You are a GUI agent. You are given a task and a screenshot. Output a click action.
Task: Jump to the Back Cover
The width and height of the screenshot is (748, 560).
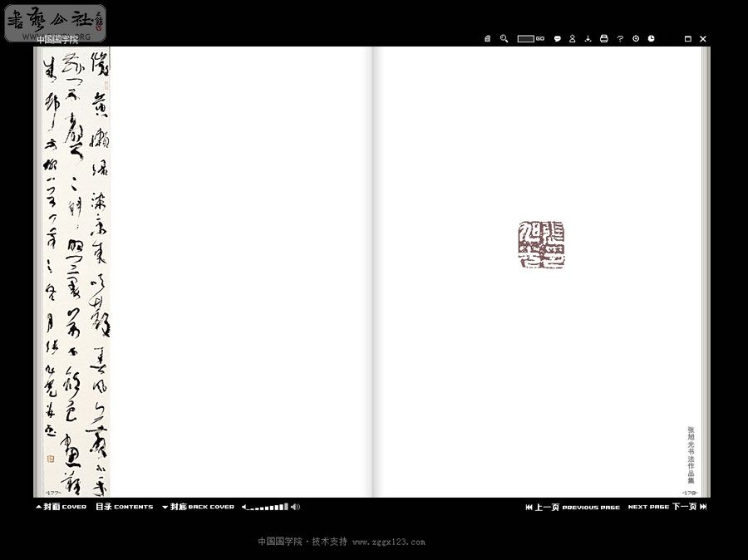tap(198, 507)
